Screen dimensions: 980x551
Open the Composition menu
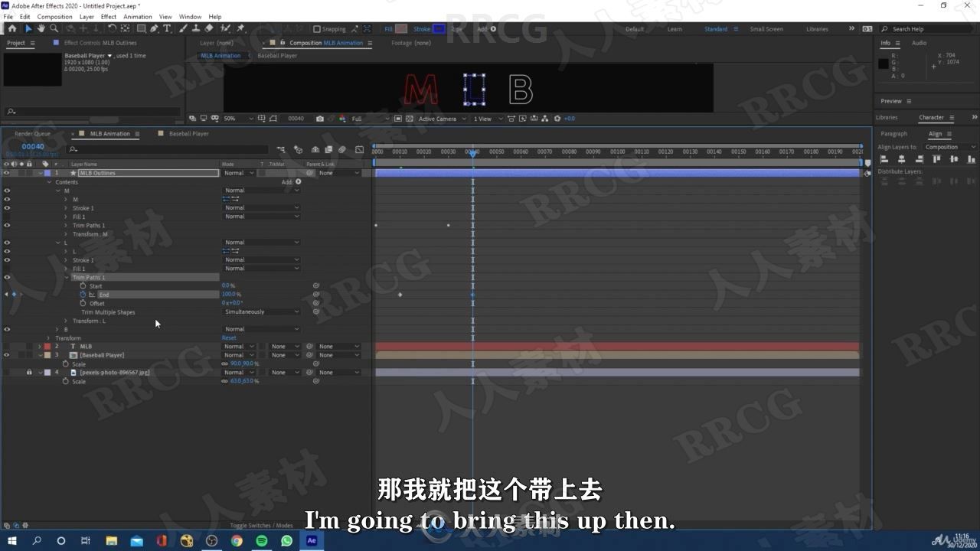(54, 16)
